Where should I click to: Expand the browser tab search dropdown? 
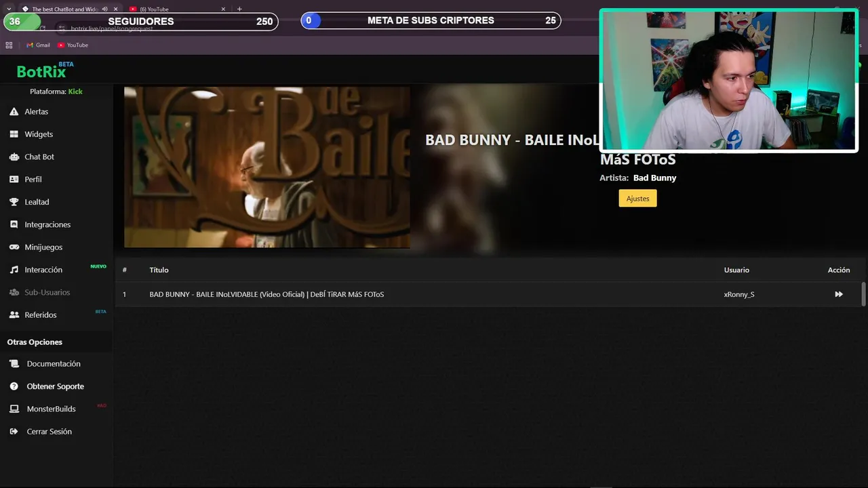(8, 9)
